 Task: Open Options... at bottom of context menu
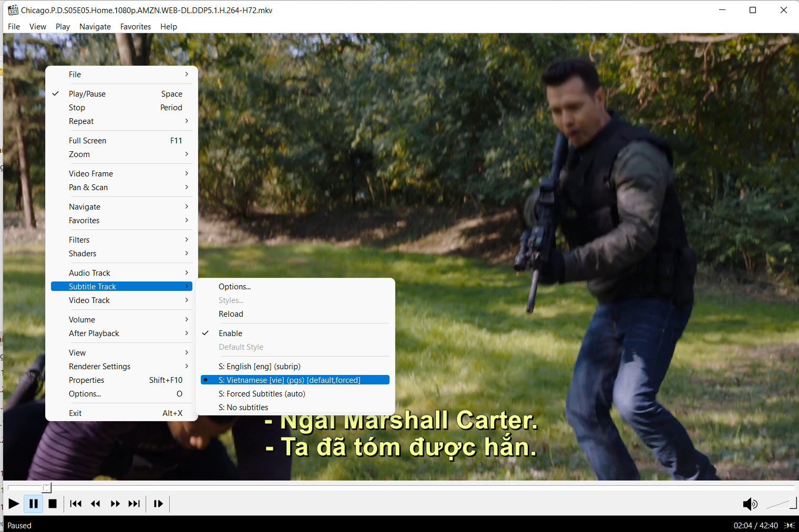pyautogui.click(x=121, y=394)
